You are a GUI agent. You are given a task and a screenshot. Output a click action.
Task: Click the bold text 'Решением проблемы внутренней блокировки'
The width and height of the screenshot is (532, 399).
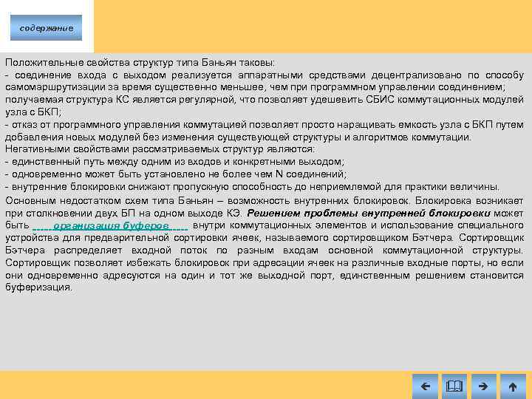click(369, 214)
